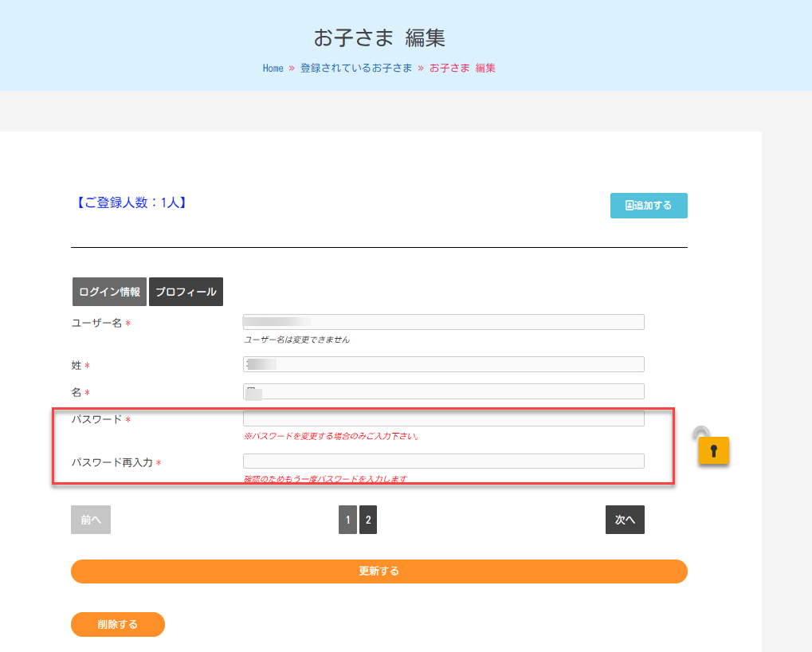Click the ユーザー名 input field

443,322
